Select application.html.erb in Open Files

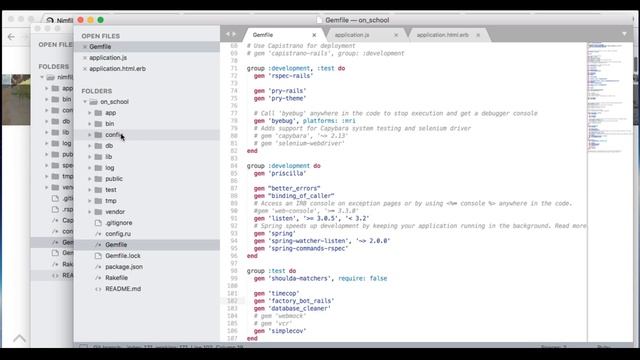point(118,69)
